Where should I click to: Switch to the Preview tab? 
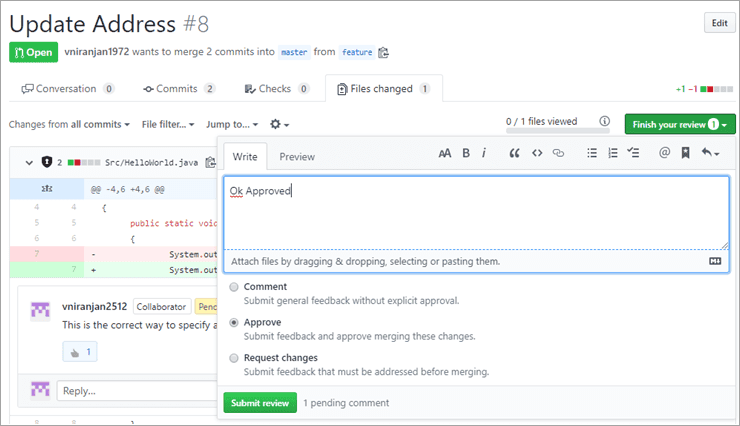(x=297, y=157)
